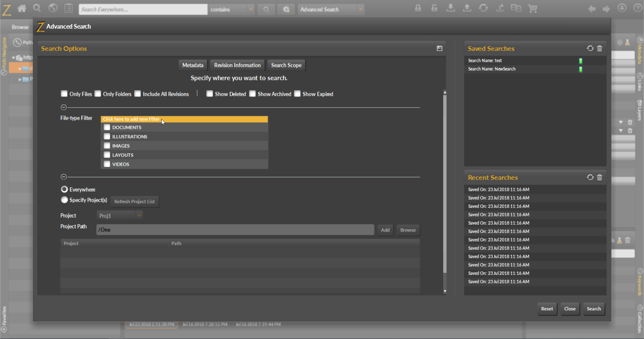The height and width of the screenshot is (339, 644).
Task: Check Show Archived option
Action: pyautogui.click(x=252, y=93)
